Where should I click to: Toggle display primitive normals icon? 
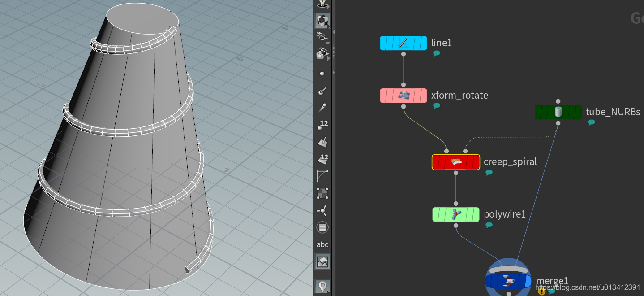(322, 142)
